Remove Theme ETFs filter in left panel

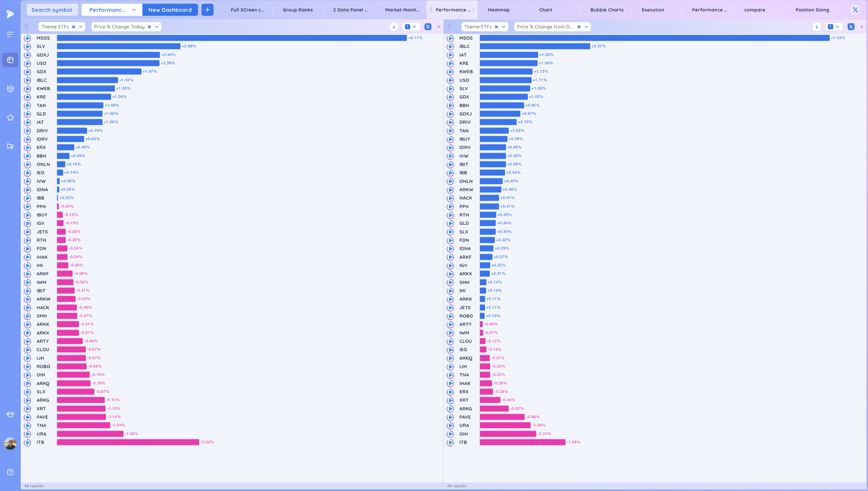coord(74,27)
